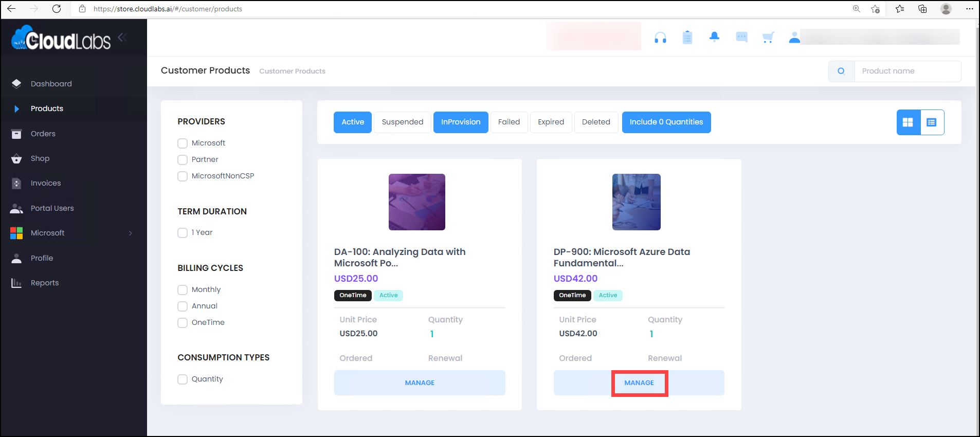Open notifications bell icon
980x437 pixels.
pyautogui.click(x=714, y=37)
